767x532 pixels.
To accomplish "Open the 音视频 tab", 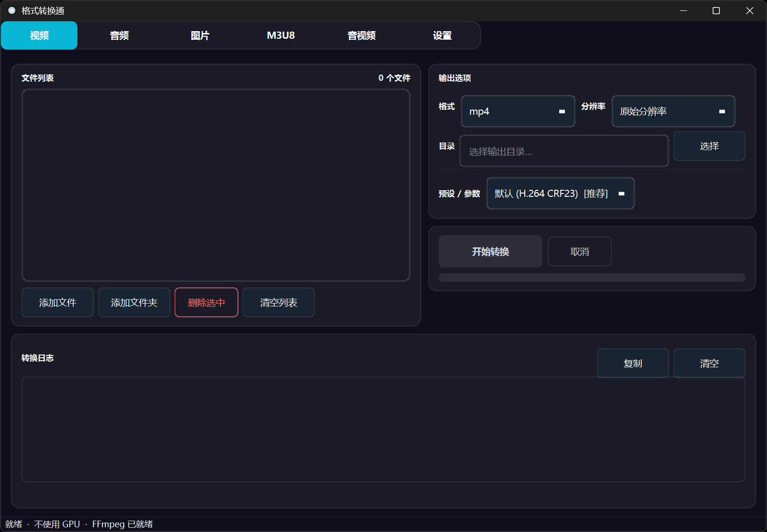I will click(361, 35).
